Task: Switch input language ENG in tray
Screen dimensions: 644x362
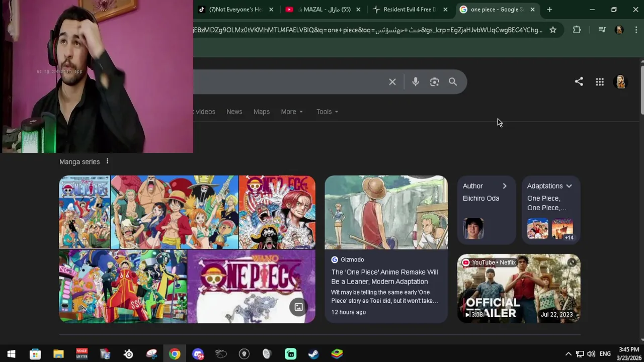Action: click(605, 354)
